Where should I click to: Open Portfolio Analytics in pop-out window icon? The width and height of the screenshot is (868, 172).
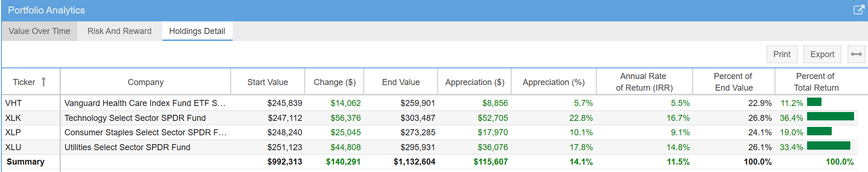click(x=859, y=10)
